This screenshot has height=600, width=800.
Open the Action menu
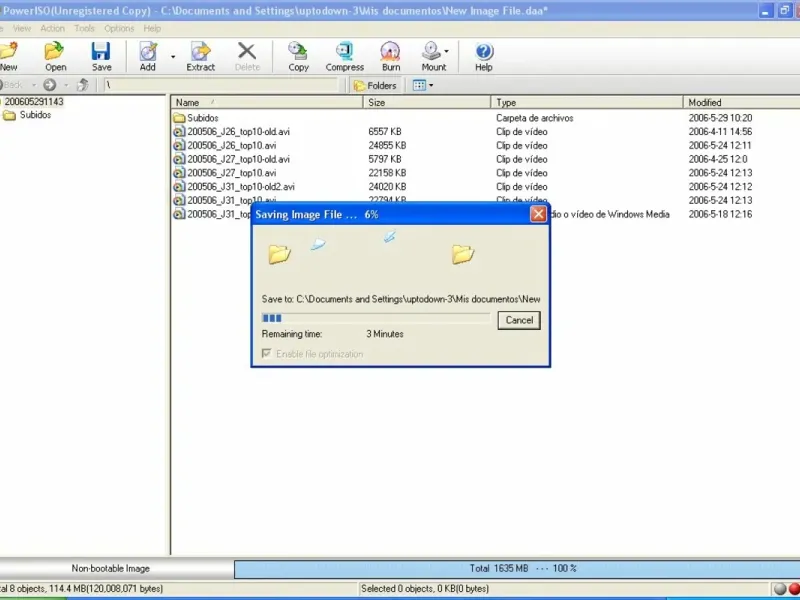[x=53, y=29]
